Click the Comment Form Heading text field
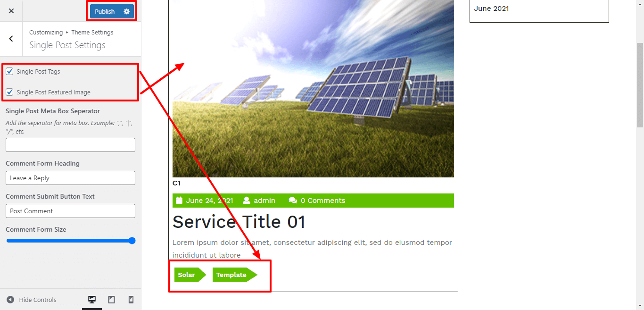 (x=70, y=178)
